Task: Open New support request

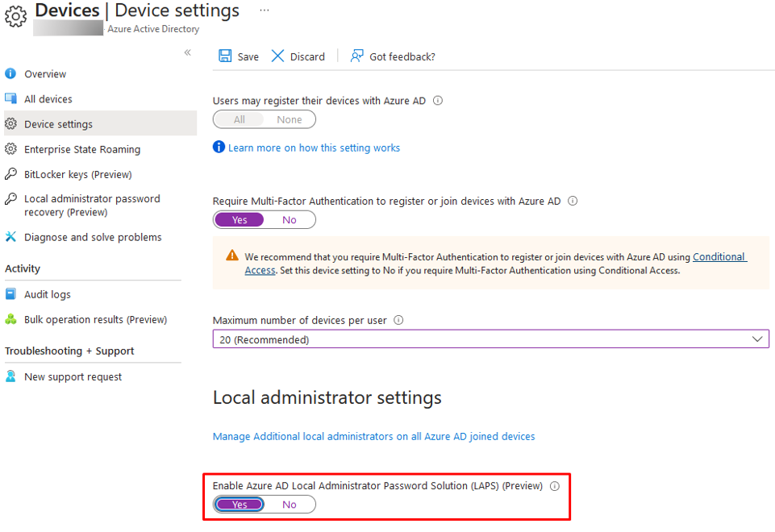Action: point(73,377)
